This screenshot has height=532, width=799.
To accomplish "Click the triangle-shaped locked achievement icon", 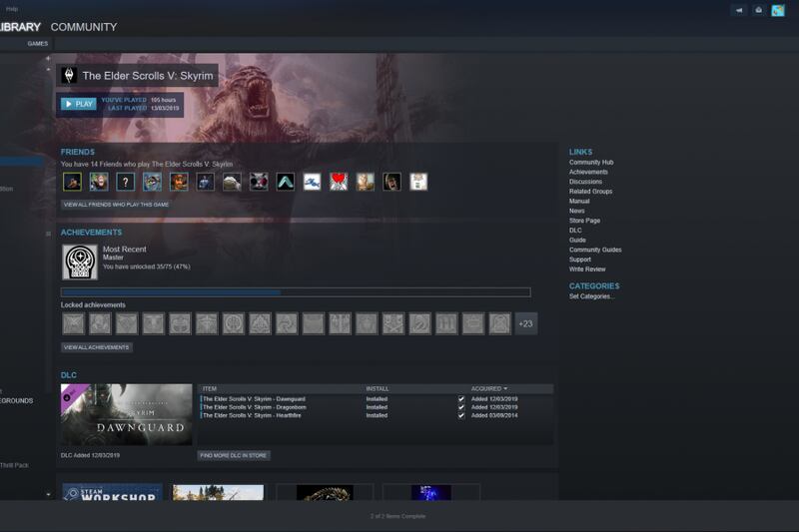I will pyautogui.click(x=260, y=323).
